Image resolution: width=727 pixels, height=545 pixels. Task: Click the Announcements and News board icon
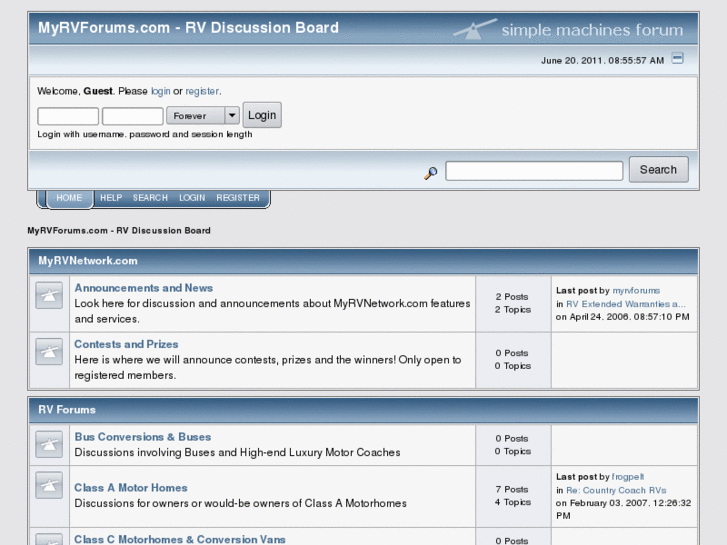click(x=49, y=295)
